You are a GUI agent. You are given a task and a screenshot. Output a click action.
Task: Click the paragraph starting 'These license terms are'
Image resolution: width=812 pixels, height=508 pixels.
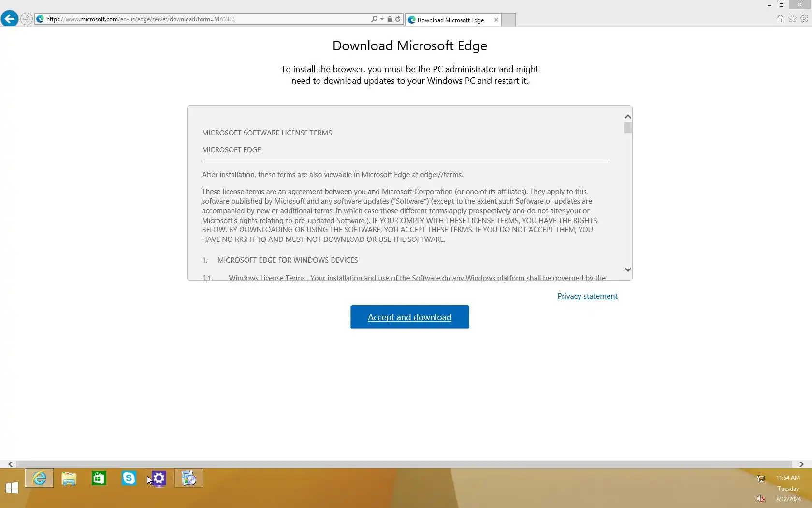400,215
